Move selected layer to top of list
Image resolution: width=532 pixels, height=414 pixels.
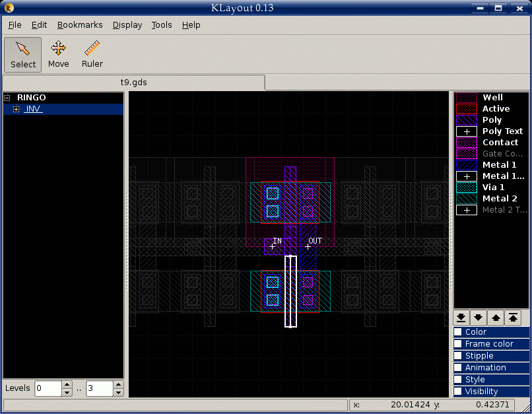(x=513, y=318)
